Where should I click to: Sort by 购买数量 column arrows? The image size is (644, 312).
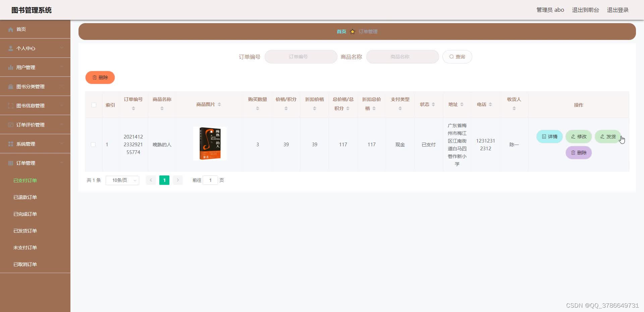click(x=258, y=108)
